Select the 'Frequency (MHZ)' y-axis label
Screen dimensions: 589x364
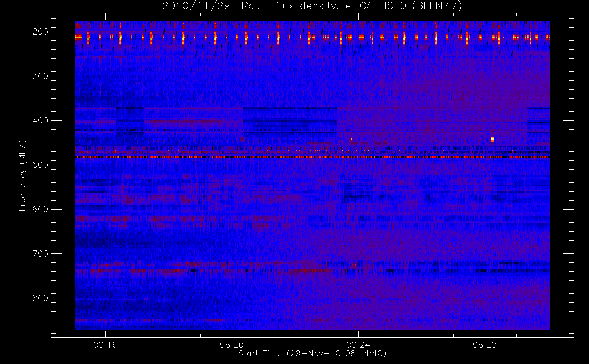click(23, 175)
